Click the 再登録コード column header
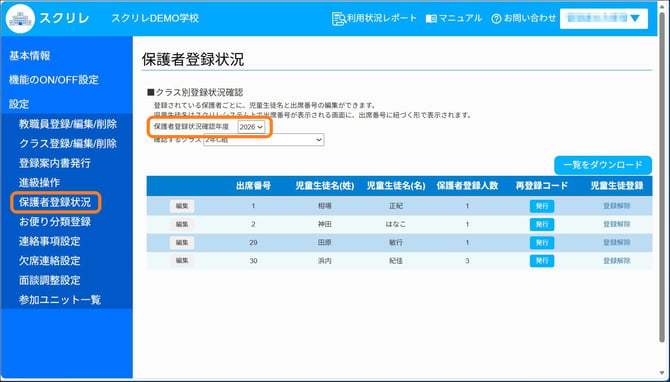This screenshot has height=382, width=670. tap(542, 186)
